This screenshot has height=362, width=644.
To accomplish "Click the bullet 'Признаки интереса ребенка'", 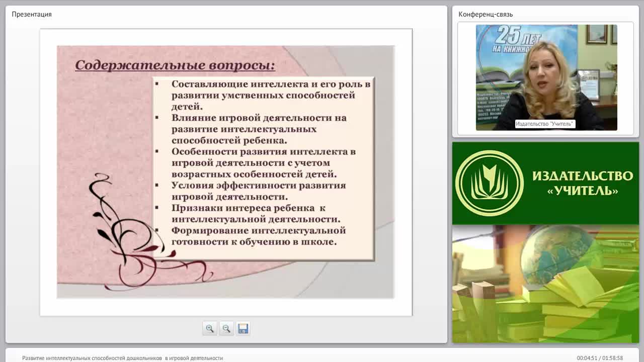I will 256,213.
